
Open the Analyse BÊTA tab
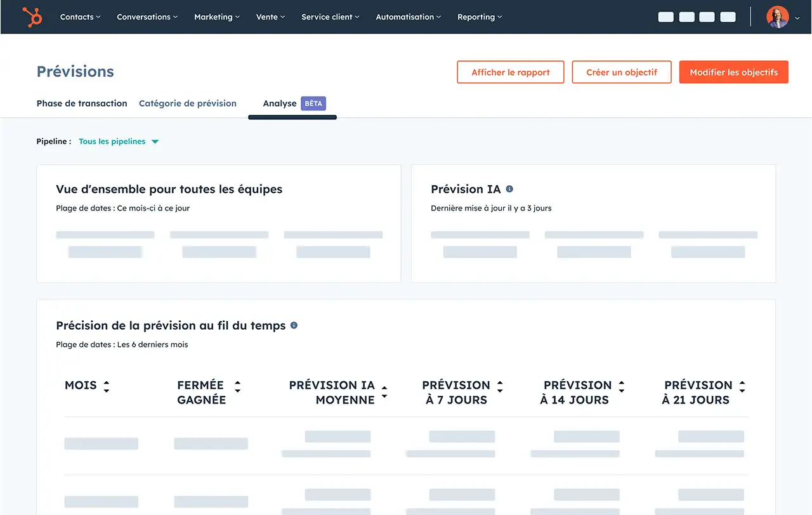pyautogui.click(x=293, y=103)
